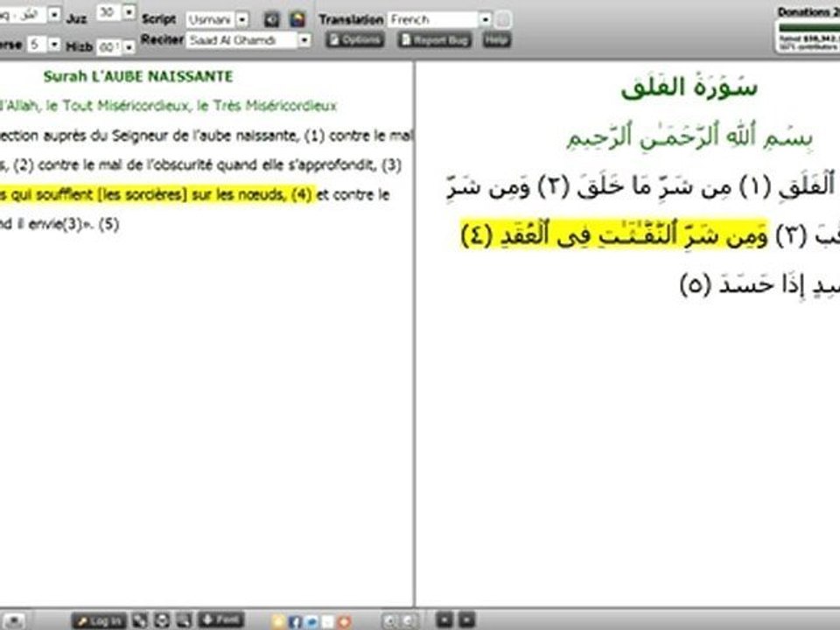
Task: Click the gray icon at far left of bottom bar
Action: click(x=13, y=621)
